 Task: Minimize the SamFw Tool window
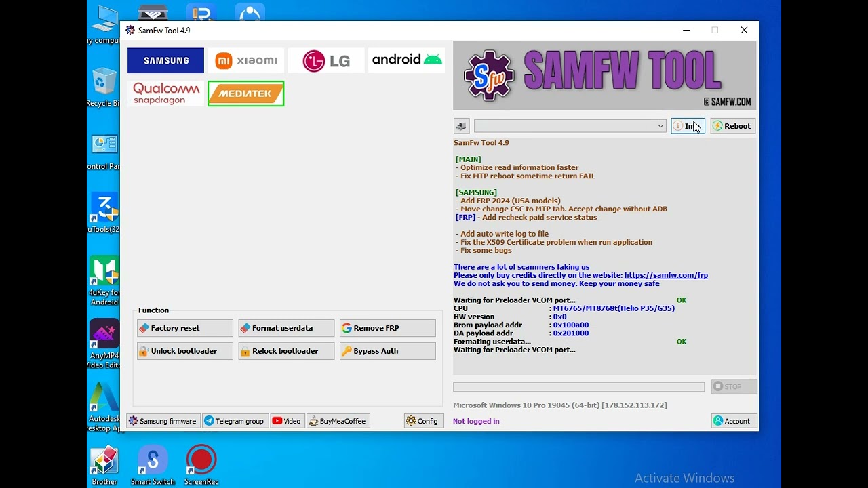[x=686, y=30]
